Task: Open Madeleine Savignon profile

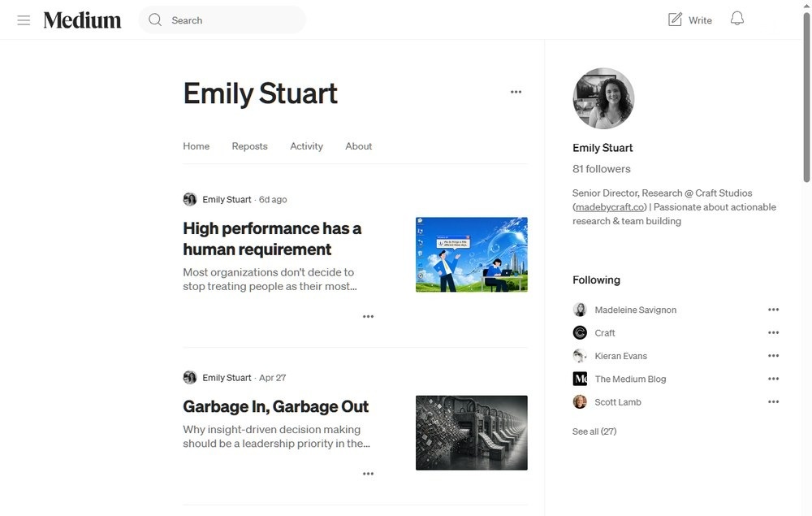Action: 636,310
